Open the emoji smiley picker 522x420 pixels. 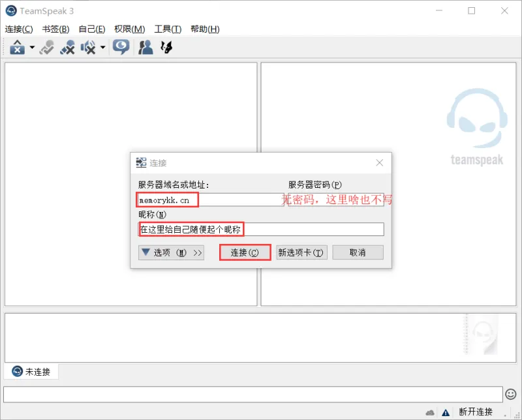511,395
